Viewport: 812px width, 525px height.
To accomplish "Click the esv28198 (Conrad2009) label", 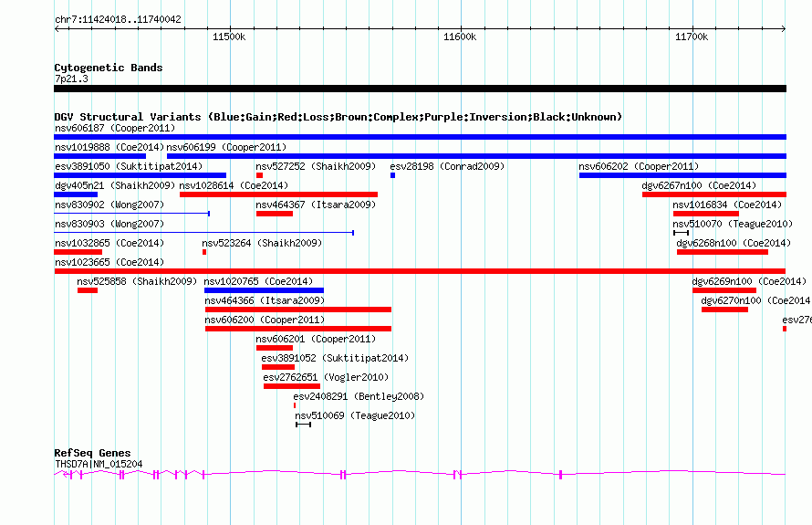I will tap(447, 166).
